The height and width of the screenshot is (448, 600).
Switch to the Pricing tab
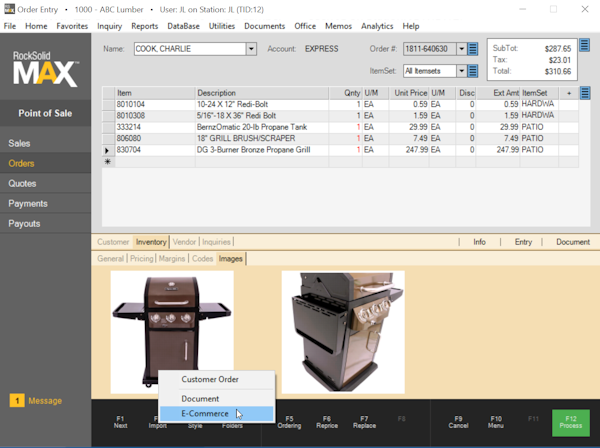click(x=141, y=259)
